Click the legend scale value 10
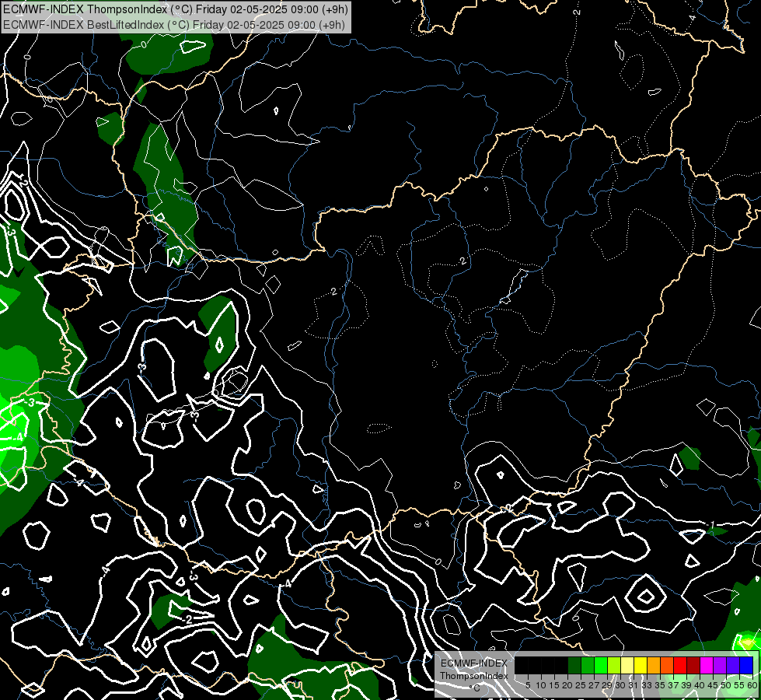 point(541,685)
